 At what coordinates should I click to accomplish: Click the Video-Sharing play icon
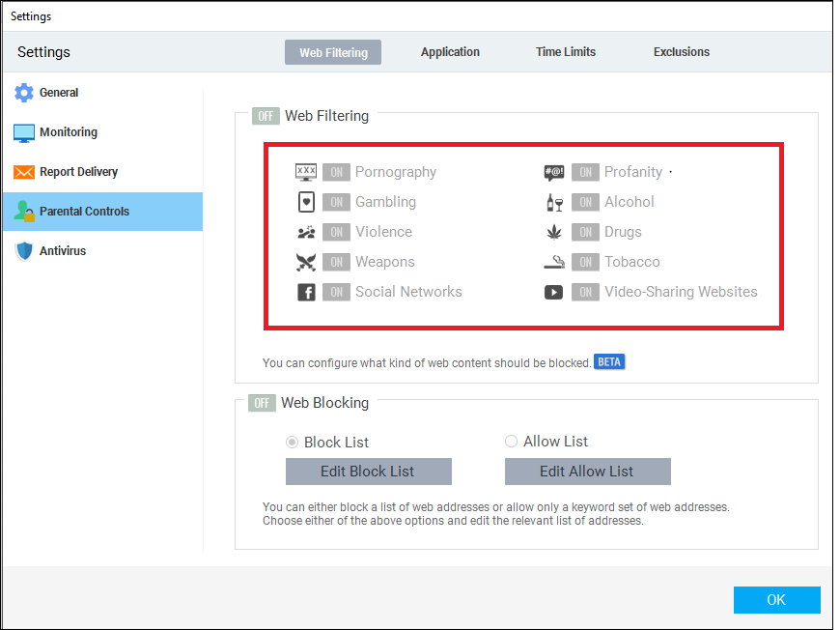[553, 292]
